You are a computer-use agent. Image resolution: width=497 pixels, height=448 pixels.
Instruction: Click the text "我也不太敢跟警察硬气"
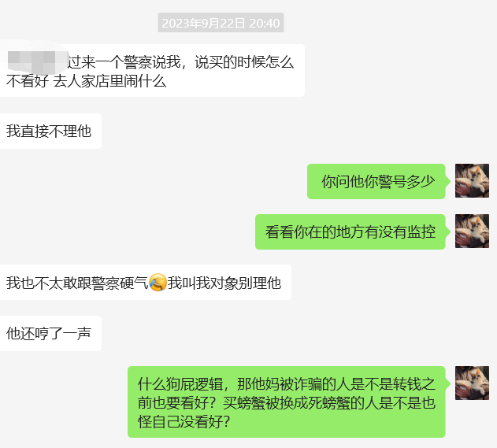(77, 283)
